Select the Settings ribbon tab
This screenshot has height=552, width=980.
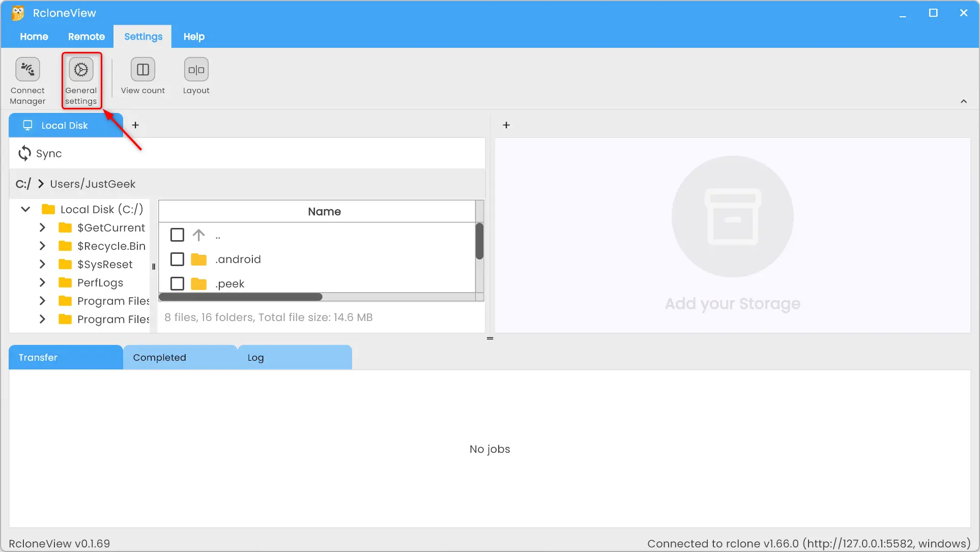143,37
